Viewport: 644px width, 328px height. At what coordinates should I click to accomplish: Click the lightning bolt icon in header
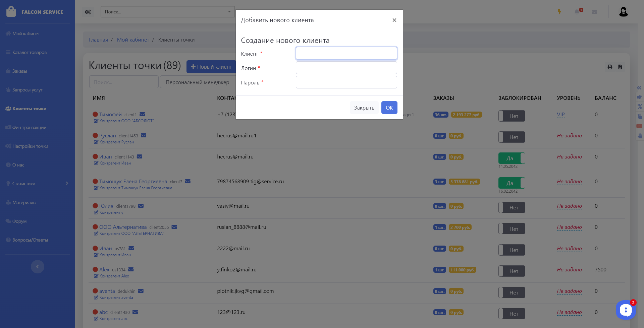pos(559,12)
